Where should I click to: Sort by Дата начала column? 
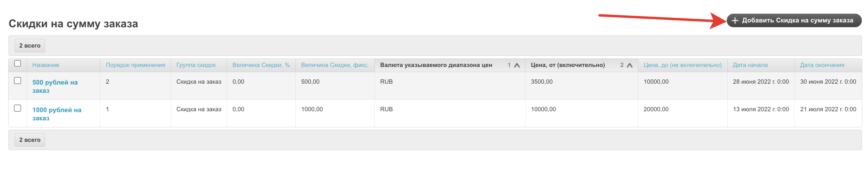pyautogui.click(x=750, y=65)
